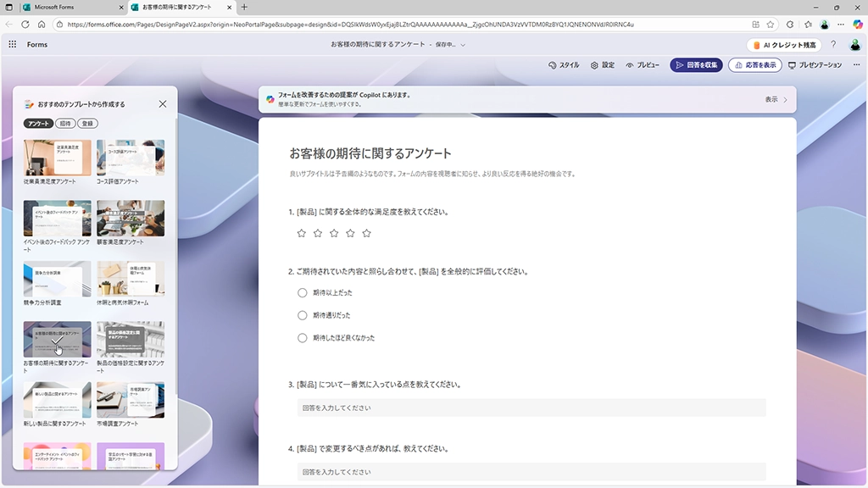Close the template panel with X

tap(163, 104)
